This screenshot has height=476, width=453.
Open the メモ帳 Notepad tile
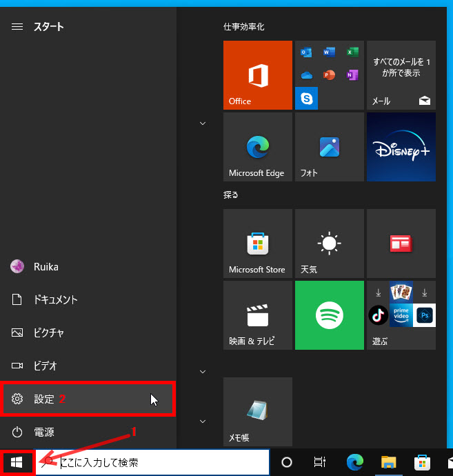pyautogui.click(x=257, y=412)
